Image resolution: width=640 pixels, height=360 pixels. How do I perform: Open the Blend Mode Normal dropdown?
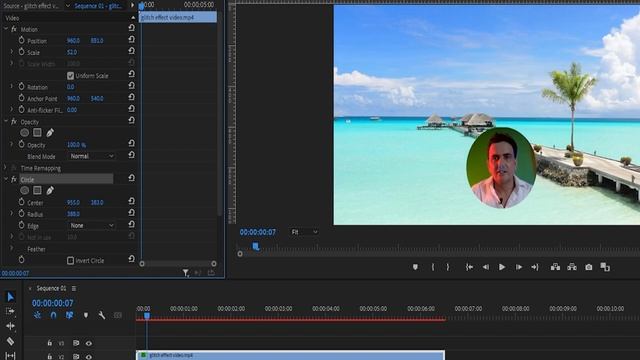[x=91, y=156]
